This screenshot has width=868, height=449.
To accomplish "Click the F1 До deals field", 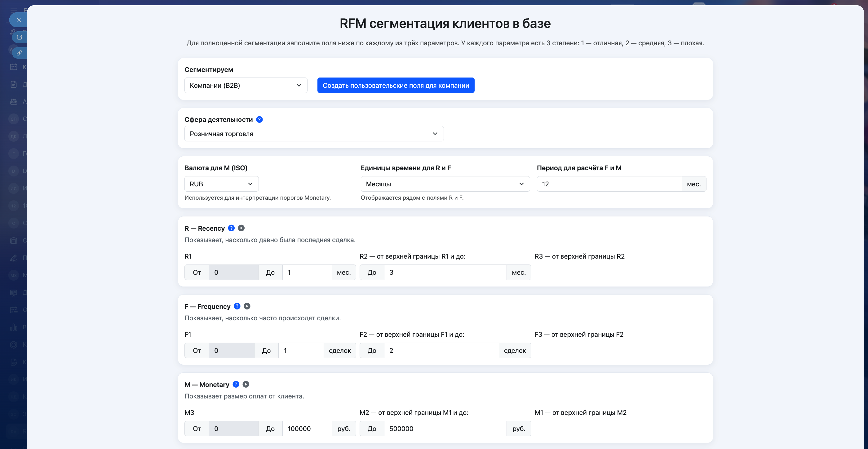I will (301, 351).
